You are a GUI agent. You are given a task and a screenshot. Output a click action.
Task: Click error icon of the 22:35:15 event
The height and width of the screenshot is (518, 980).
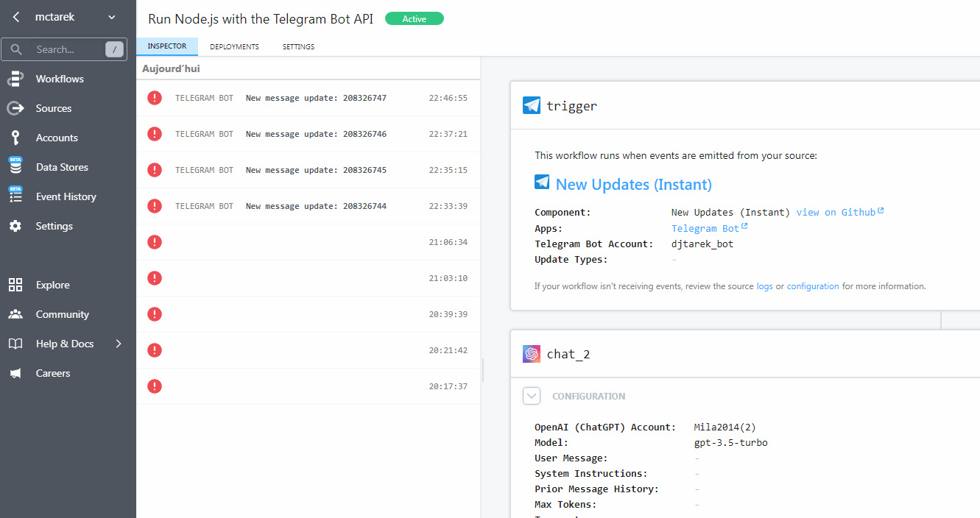click(155, 170)
